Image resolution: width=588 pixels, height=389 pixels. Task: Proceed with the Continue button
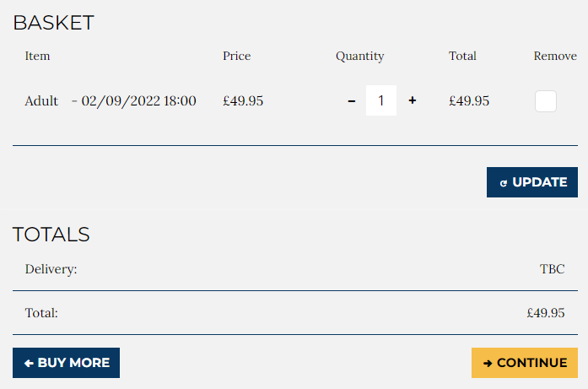pyautogui.click(x=524, y=363)
